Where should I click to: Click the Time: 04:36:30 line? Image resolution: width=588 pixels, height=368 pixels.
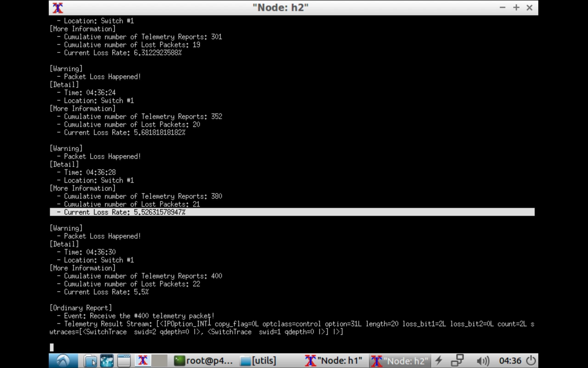(86, 252)
